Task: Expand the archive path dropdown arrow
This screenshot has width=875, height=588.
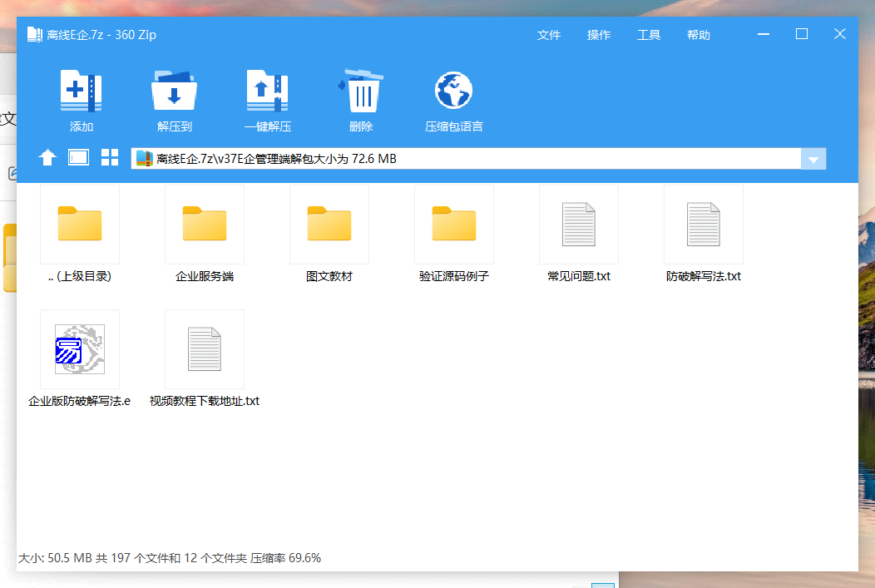Action: pos(813,159)
